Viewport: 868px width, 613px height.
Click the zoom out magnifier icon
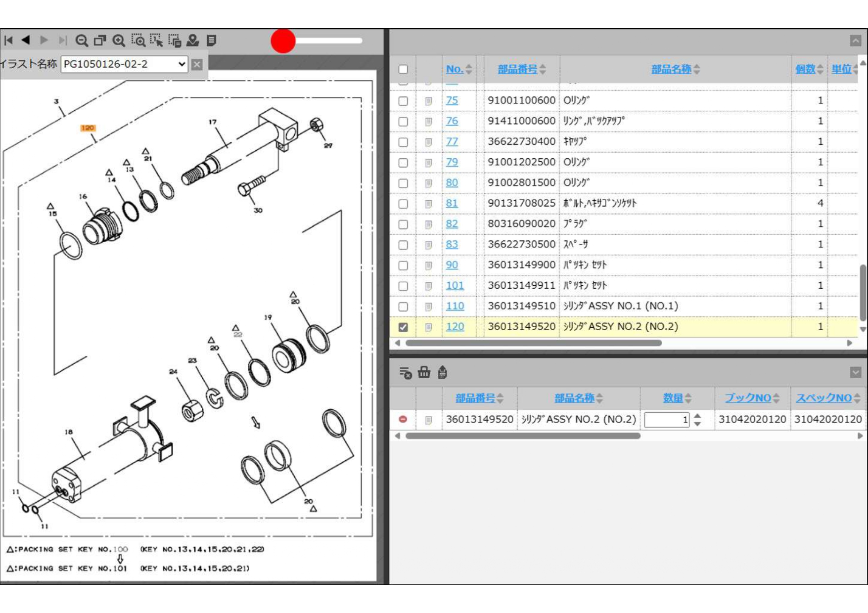[82, 41]
